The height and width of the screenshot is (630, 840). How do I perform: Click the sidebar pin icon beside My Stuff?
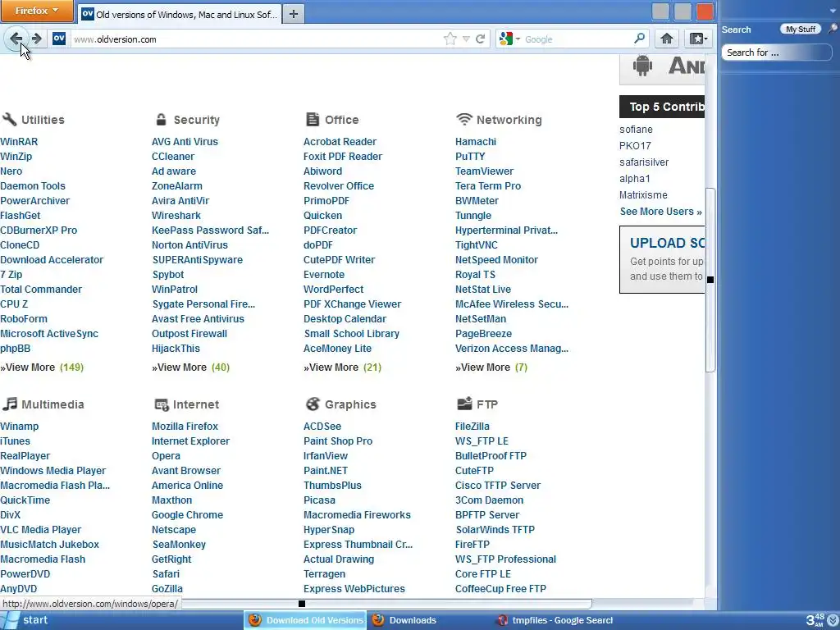coord(833,29)
